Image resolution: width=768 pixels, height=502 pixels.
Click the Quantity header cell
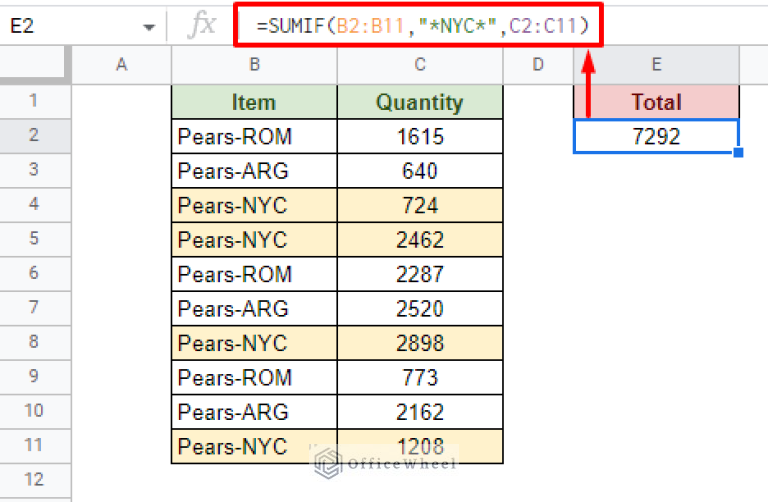(420, 102)
